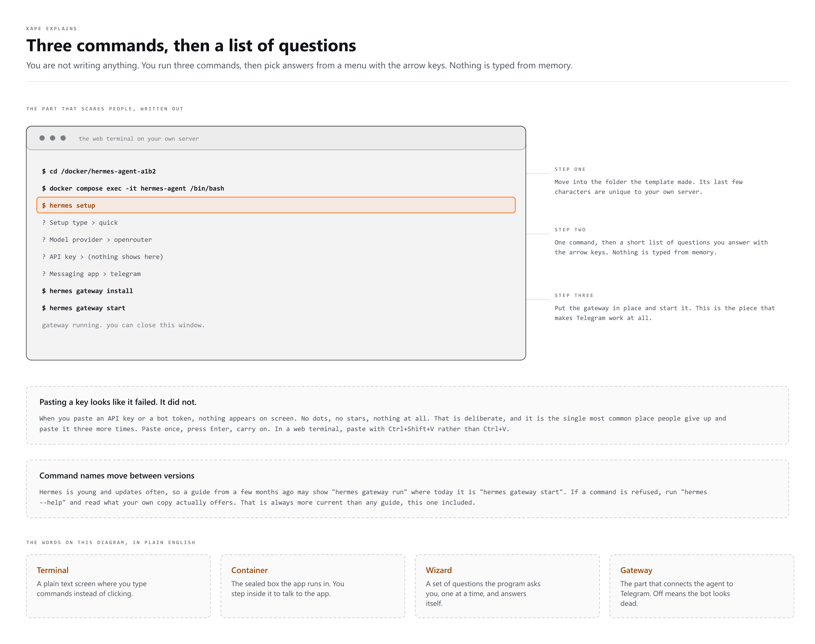This screenshot has width=815, height=644.
Task: Click "THE WORDS ON THIS DIAGRAM, IN PLAIN ENGLISH" label
Action: coord(110,542)
